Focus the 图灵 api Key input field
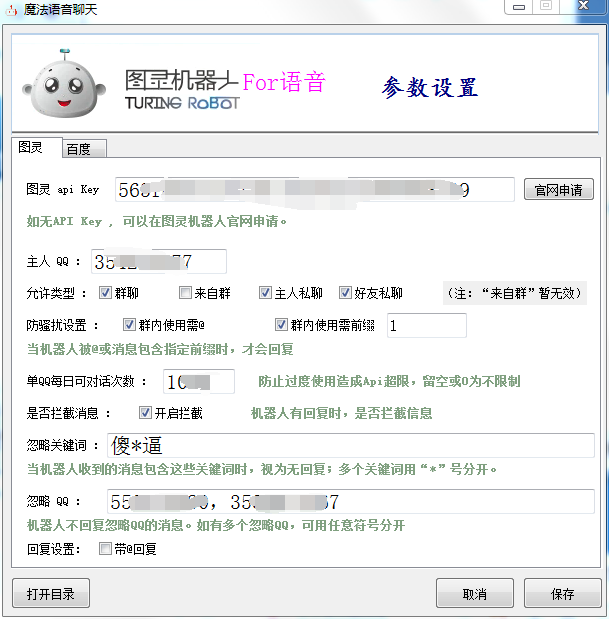 pos(315,190)
